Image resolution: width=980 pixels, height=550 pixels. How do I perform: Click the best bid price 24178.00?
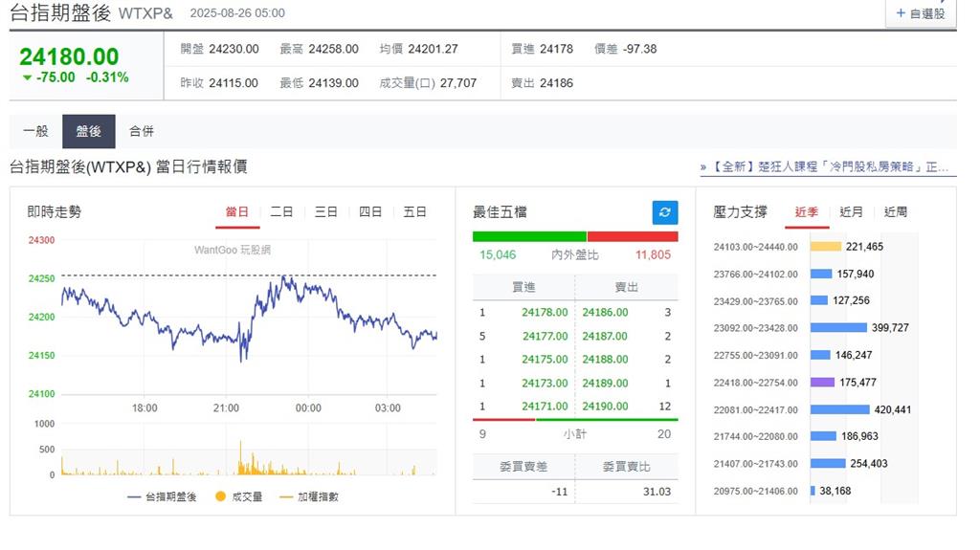point(545,312)
